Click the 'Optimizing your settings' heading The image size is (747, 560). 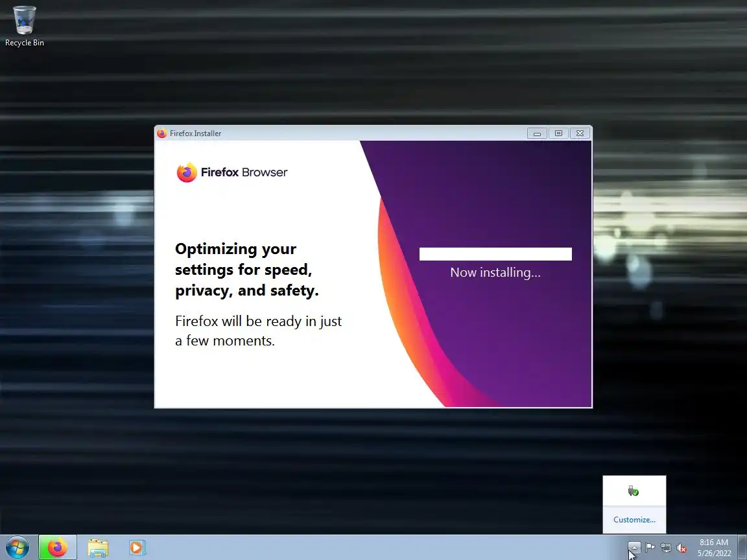[x=247, y=270]
